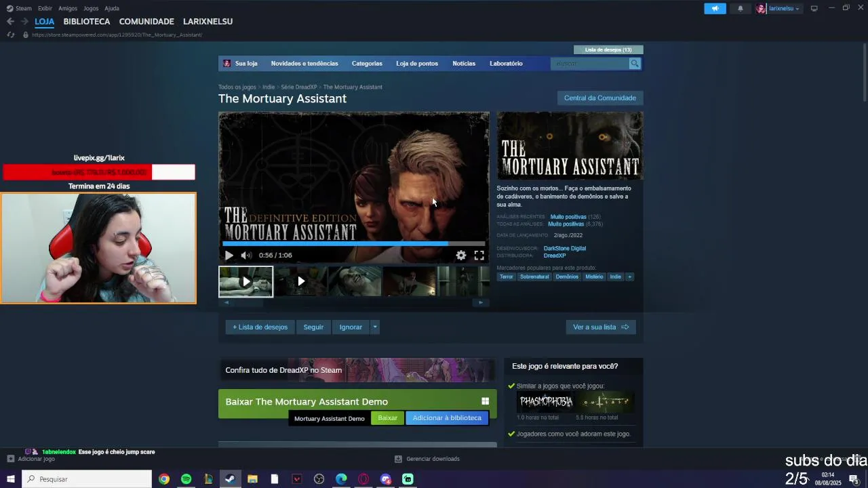The height and width of the screenshot is (488, 868).
Task: Open the Laboratório link
Action: coord(506,64)
